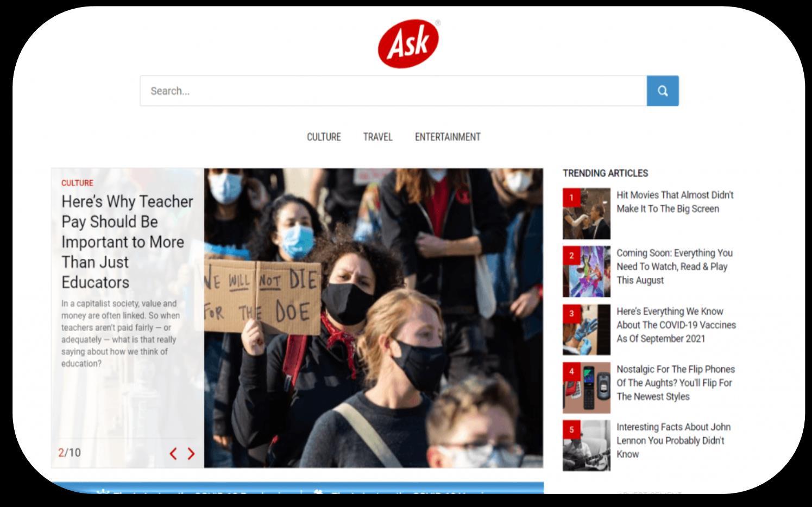The width and height of the screenshot is (812, 507).
Task: Open Nostalgic For The Flip Phones link
Action: 676,383
